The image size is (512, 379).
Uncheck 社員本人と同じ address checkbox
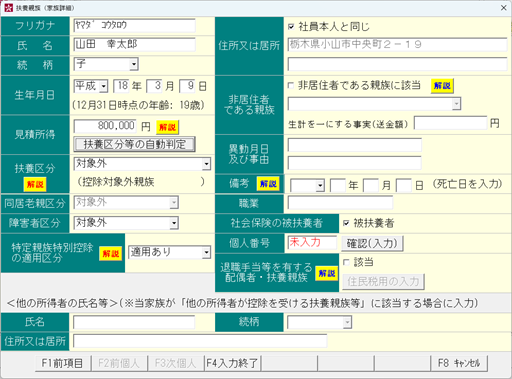[291, 27]
